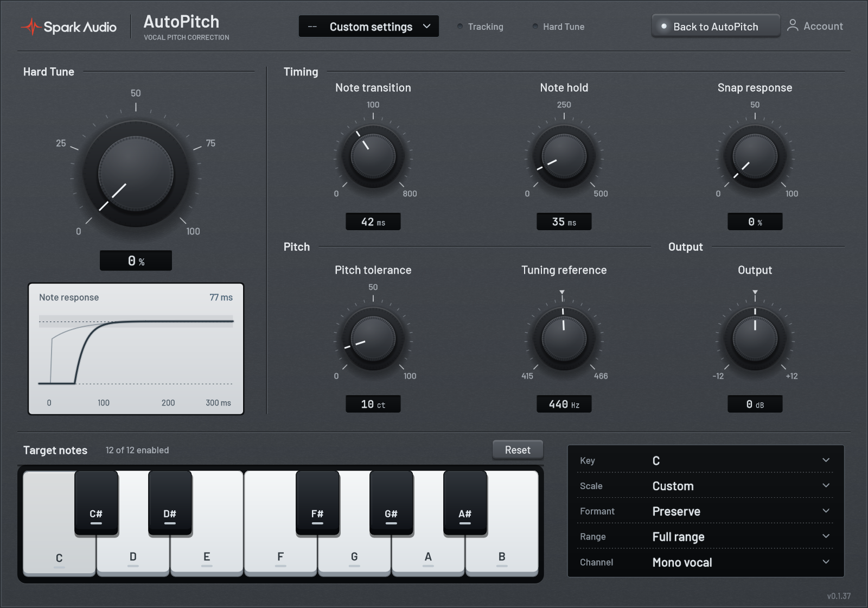868x608 pixels.
Task: Toggle the D# black key
Action: [170, 503]
